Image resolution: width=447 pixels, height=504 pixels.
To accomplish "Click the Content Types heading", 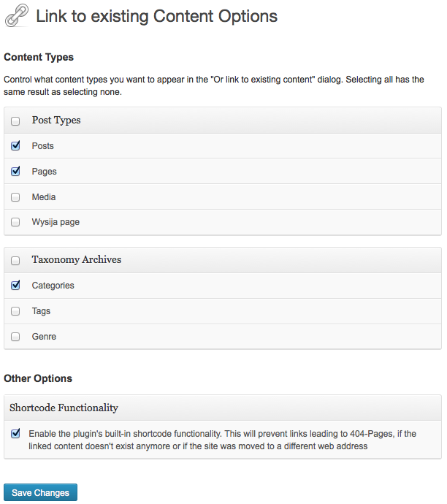I will pos(39,57).
